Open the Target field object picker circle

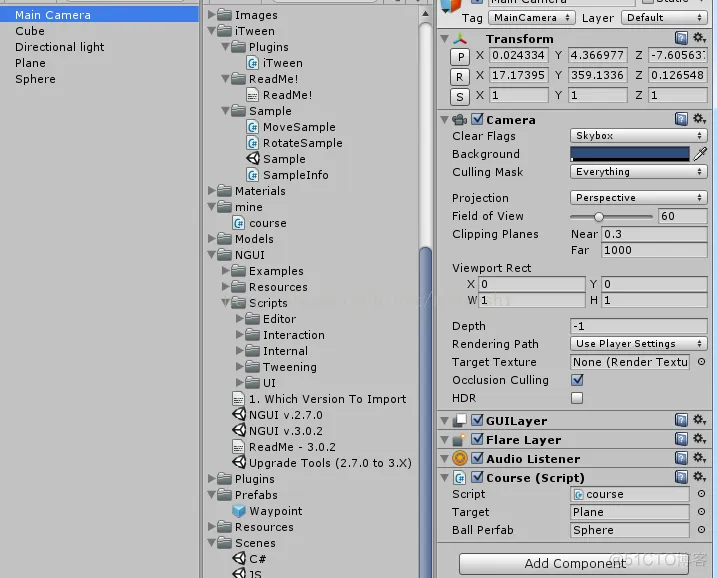click(x=701, y=512)
